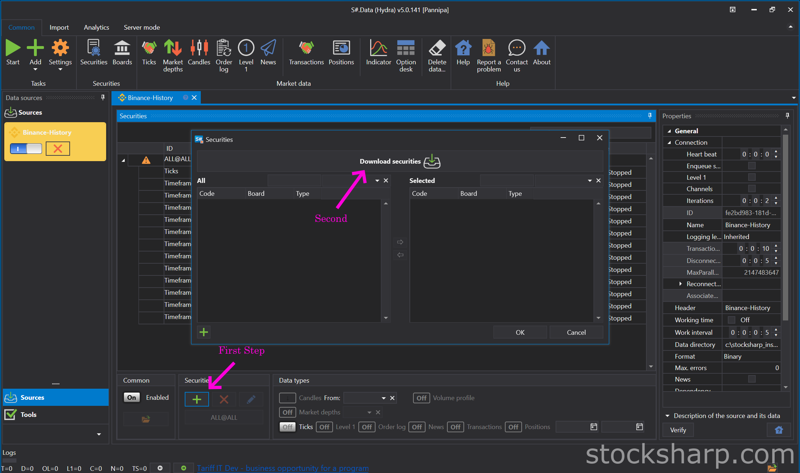Enable the Level 1 checkbox in Properties

752,177
